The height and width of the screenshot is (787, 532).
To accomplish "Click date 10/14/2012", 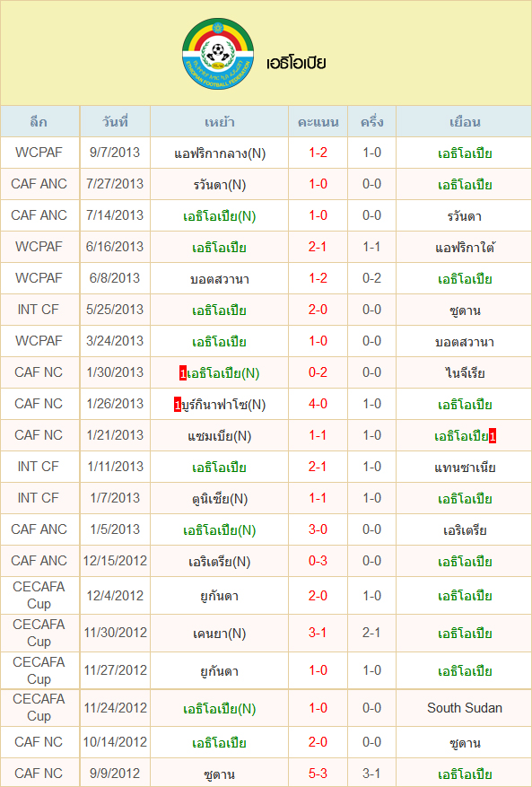I will [115, 743].
